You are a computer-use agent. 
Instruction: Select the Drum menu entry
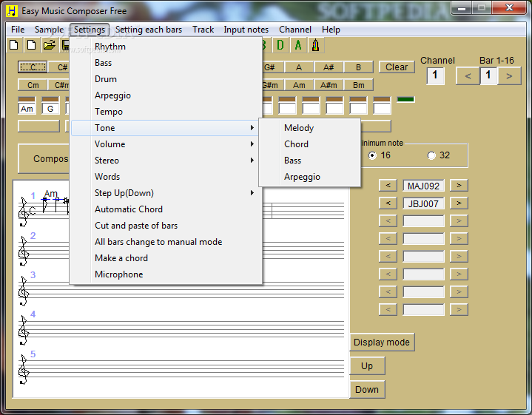coord(164,79)
